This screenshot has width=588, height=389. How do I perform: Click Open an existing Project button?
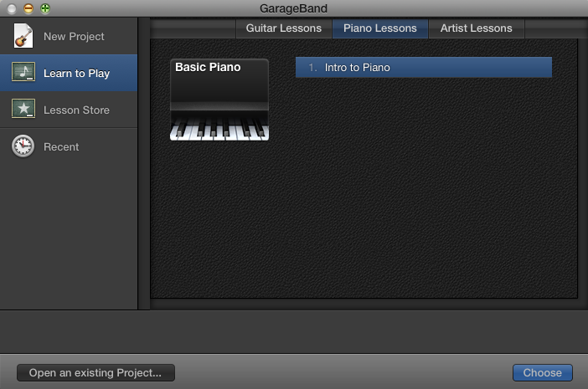(x=95, y=373)
